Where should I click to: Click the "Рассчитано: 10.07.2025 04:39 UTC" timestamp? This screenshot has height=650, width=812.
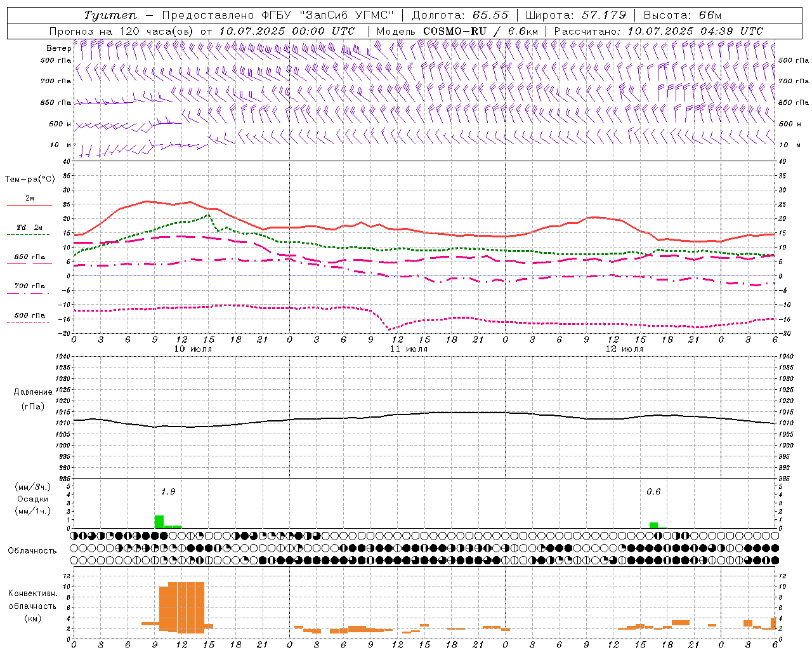pyautogui.click(x=658, y=31)
